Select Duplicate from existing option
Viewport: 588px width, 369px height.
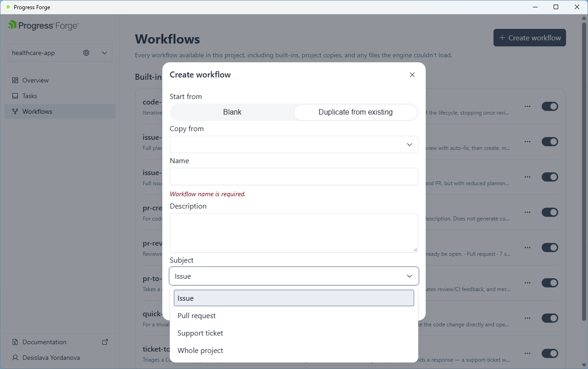[355, 112]
